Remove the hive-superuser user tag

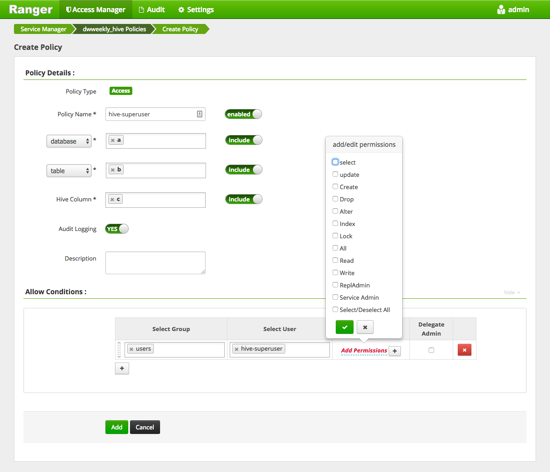click(x=236, y=349)
